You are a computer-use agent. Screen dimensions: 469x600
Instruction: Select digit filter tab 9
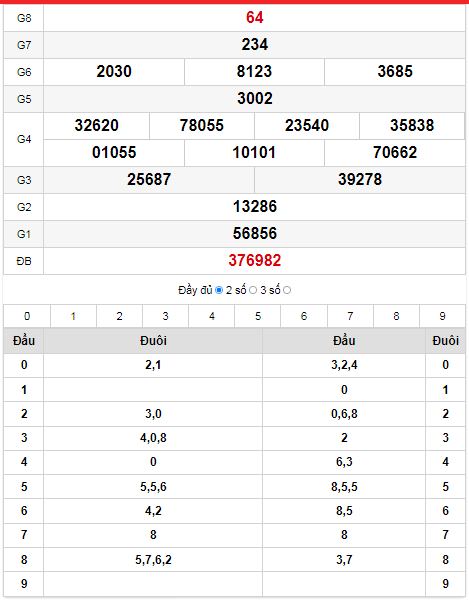(443, 316)
